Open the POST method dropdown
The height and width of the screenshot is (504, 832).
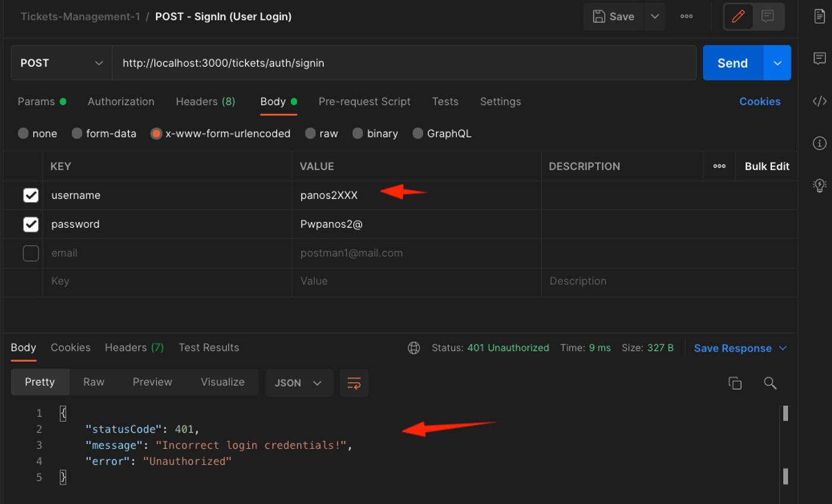(61, 62)
